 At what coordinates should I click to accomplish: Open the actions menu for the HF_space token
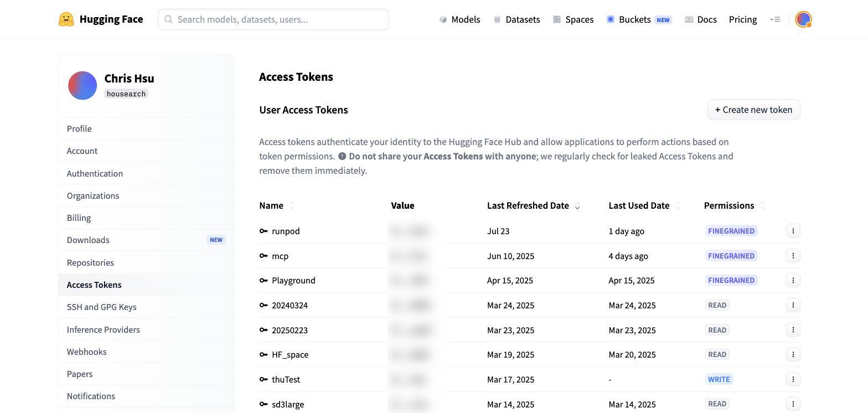pyautogui.click(x=793, y=354)
